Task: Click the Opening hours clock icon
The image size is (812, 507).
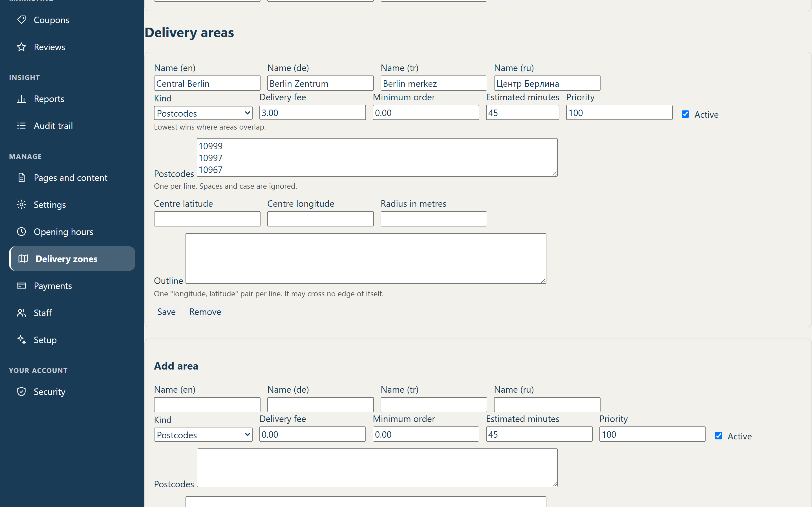Action: (21, 232)
